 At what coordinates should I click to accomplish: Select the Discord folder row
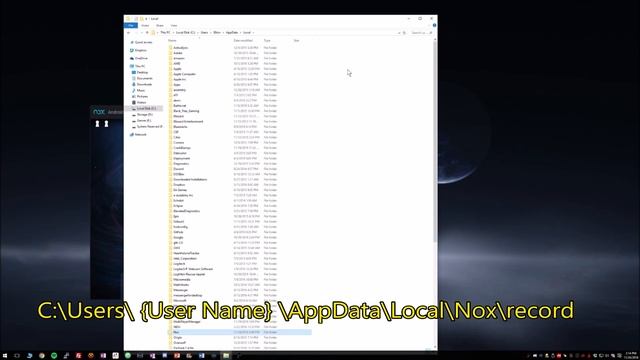(240, 169)
